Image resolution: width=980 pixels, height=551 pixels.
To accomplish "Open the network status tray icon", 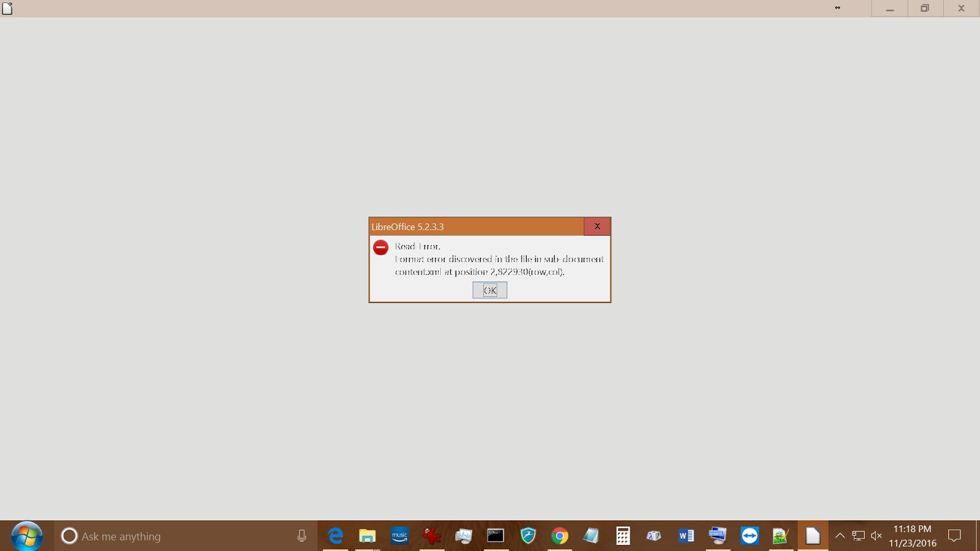I will point(858,536).
